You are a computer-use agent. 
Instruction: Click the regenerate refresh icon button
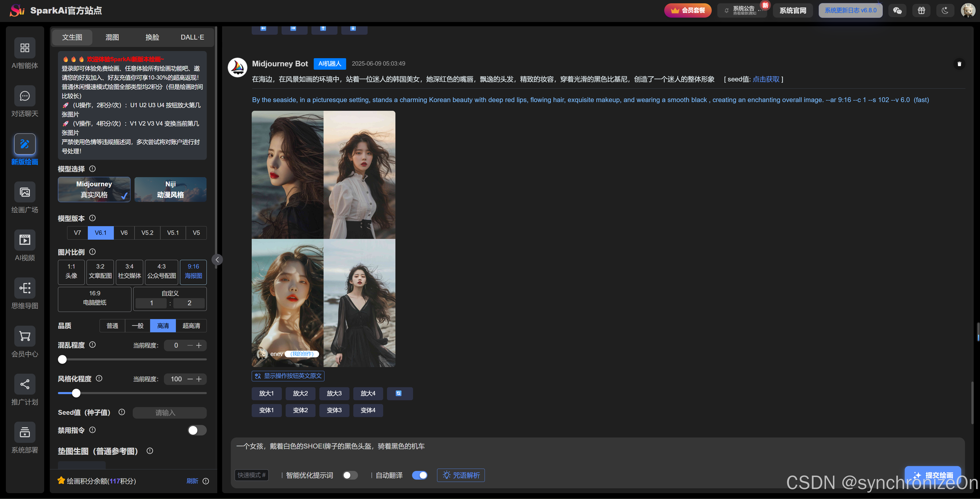[399, 393]
